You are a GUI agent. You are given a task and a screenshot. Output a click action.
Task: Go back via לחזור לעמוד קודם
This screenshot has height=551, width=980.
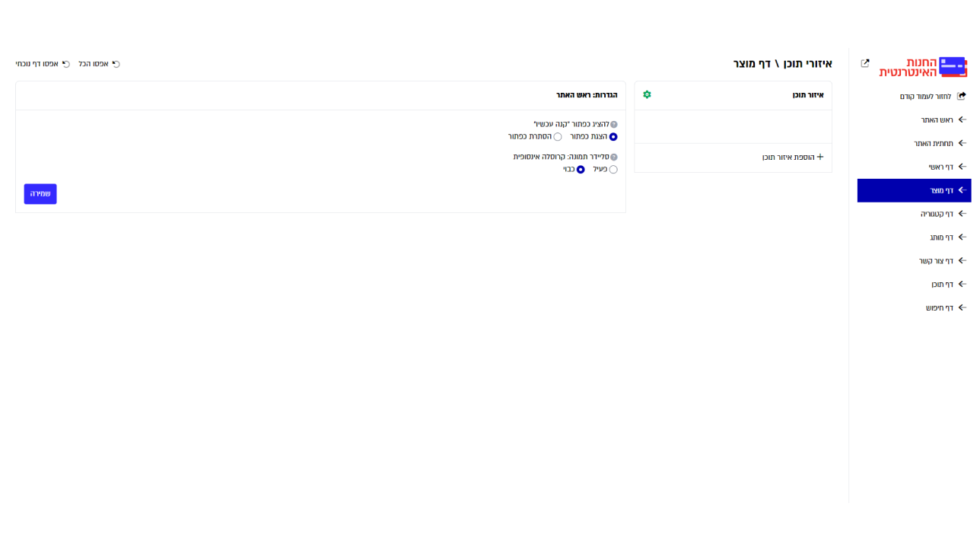point(932,97)
